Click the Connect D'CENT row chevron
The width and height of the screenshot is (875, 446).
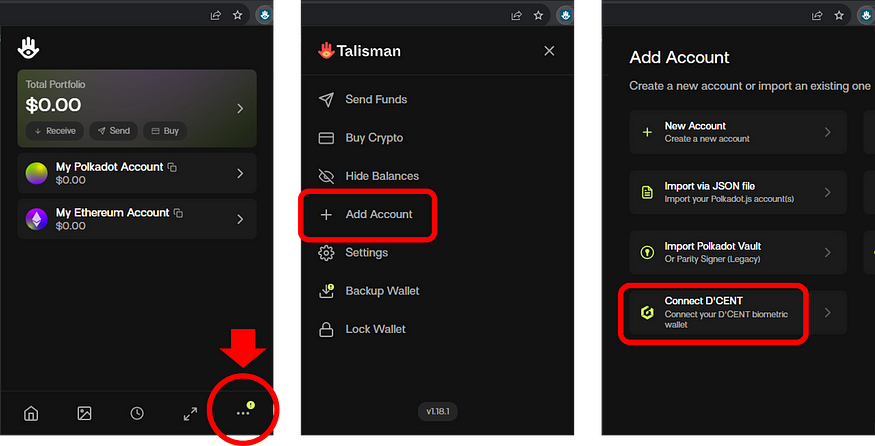click(x=828, y=313)
